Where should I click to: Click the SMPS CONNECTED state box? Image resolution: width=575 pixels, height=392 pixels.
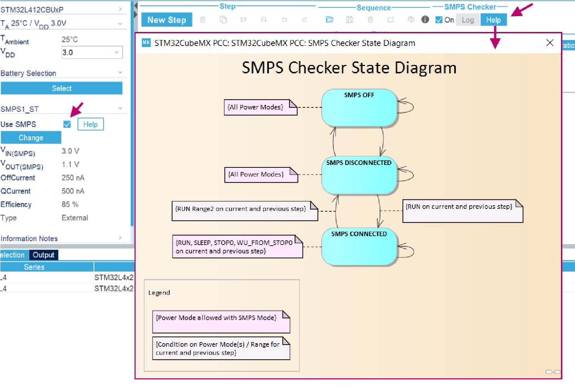pos(359,247)
